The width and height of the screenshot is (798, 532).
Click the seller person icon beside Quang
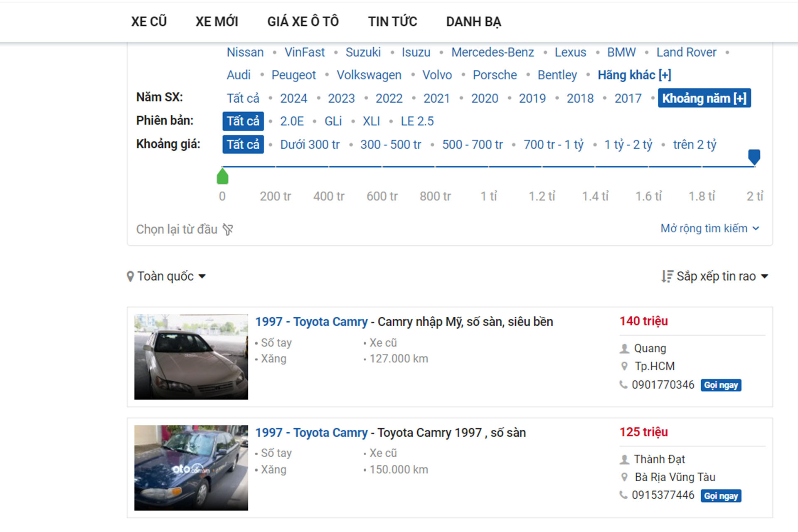[x=624, y=348]
